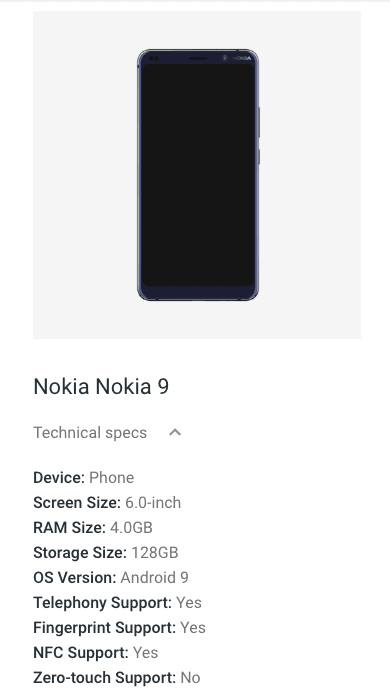Click the black phone screen area
Screen dimensions: 390x688
click(x=198, y=176)
